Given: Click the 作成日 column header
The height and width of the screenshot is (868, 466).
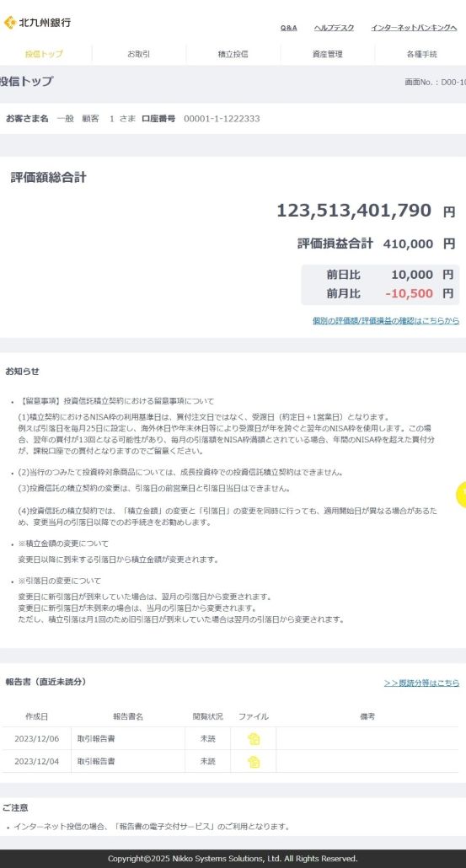Looking at the screenshot, I should (x=36, y=716).
